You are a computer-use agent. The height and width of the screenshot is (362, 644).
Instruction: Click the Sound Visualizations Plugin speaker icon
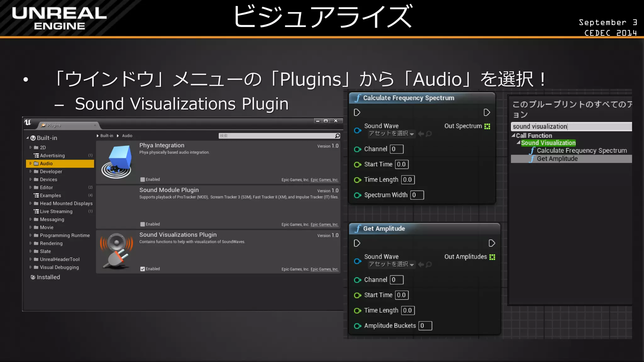pyautogui.click(x=116, y=251)
